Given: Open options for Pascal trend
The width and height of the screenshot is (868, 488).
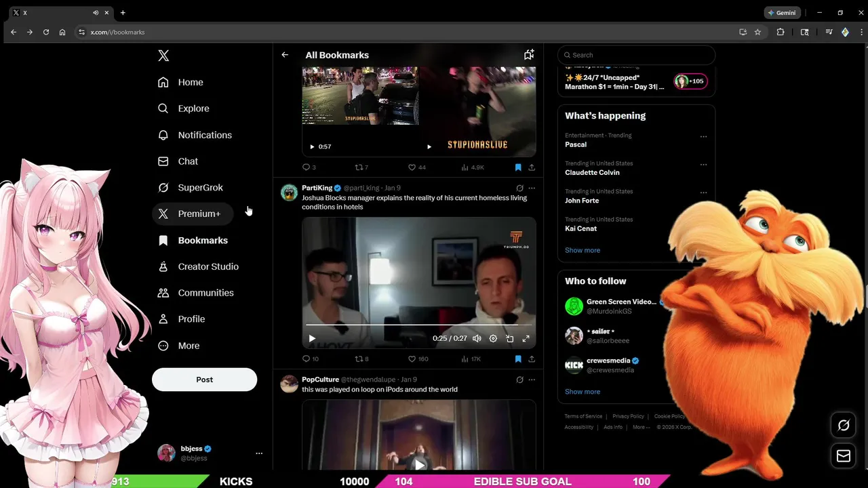Looking at the screenshot, I should point(703,136).
